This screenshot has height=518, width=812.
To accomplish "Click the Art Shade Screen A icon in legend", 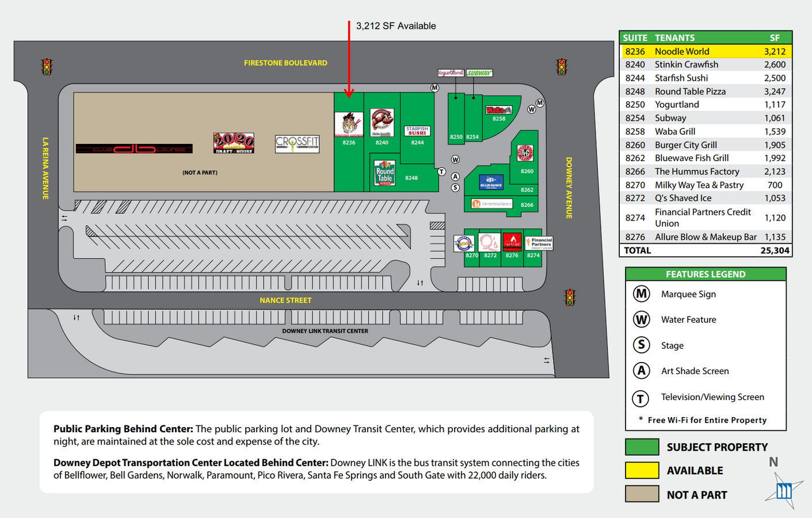I will 641,371.
